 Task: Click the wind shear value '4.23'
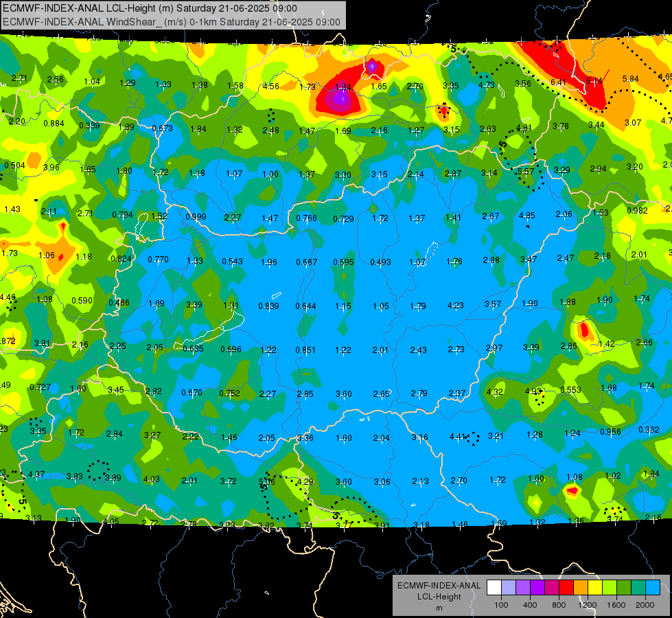456,306
